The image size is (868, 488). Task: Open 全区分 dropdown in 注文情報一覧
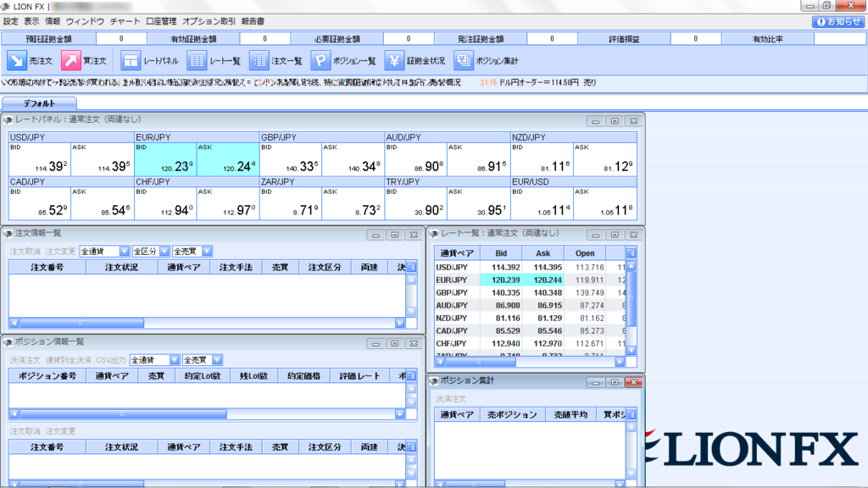[151, 251]
